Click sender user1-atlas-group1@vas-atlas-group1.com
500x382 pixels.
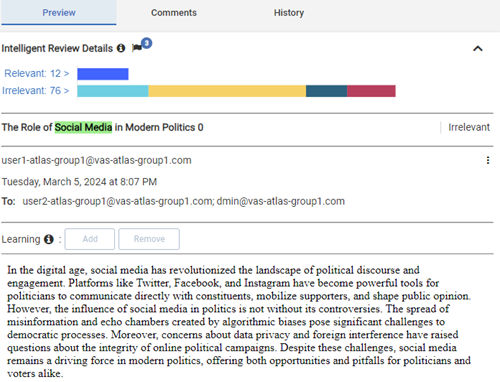coord(96,160)
